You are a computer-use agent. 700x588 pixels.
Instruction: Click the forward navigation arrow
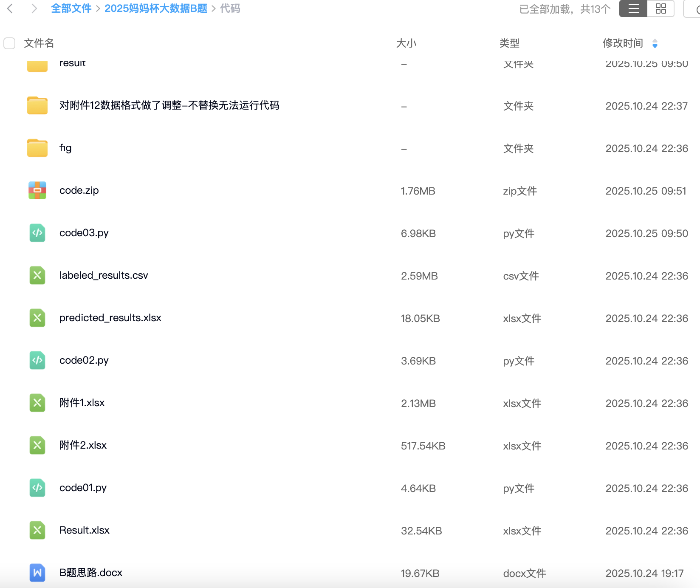click(x=34, y=8)
